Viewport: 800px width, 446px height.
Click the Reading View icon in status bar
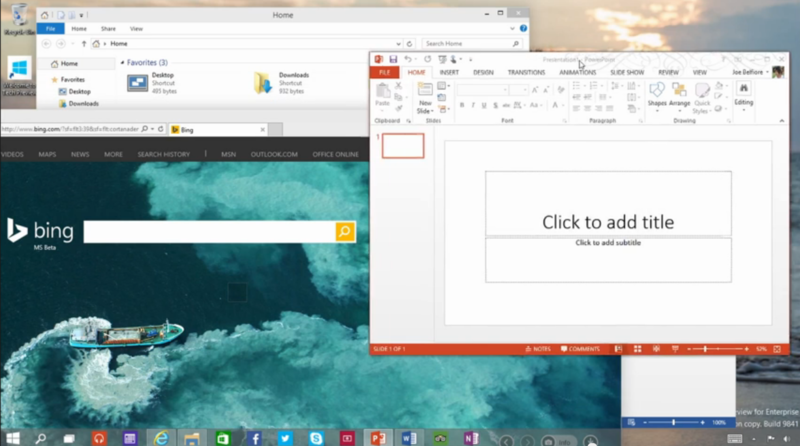point(656,349)
